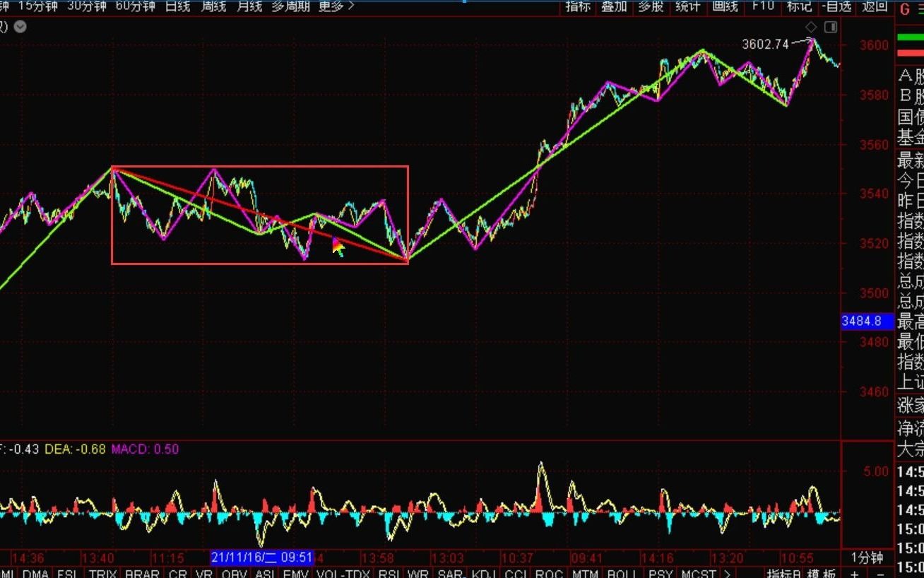This screenshot has width=924, height=578.
Task: Click the 13:58 time axis label
Action: point(378,558)
